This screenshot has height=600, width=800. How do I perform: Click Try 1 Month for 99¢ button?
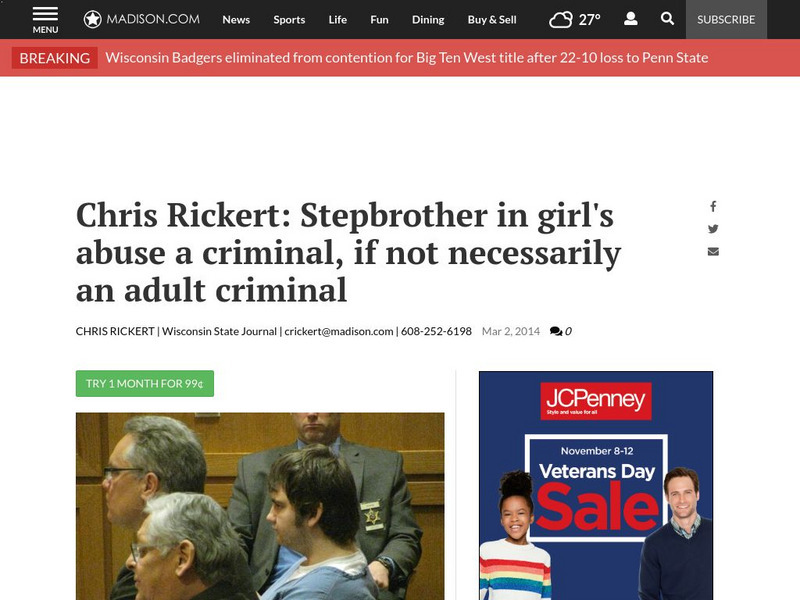point(145,383)
